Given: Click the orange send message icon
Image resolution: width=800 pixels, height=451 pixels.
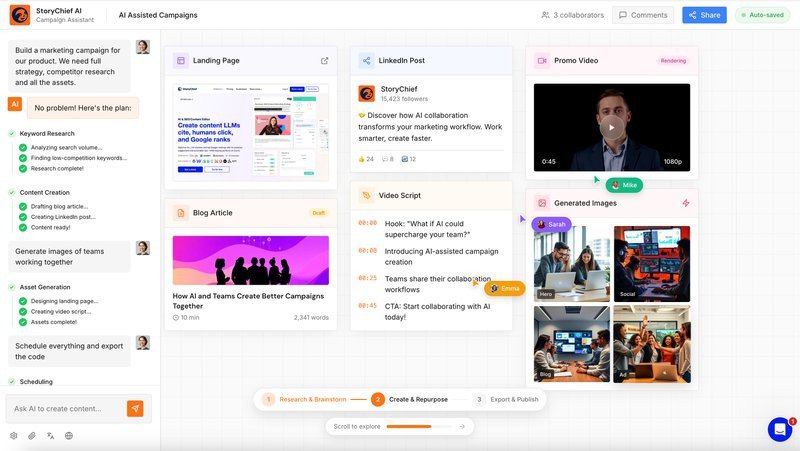Looking at the screenshot, I should pyautogui.click(x=135, y=408).
